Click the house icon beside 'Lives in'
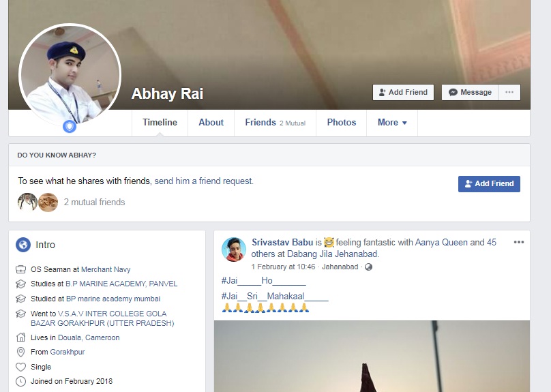This screenshot has height=392, width=551. (x=20, y=337)
